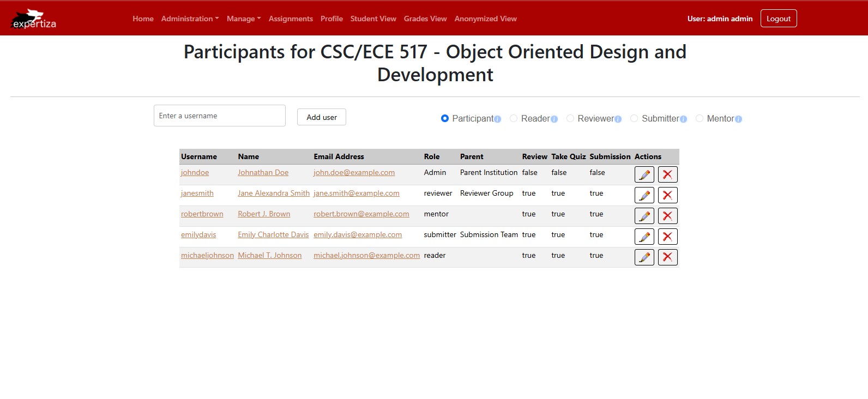Click the Expertiza logo
This screenshot has width=868, height=399.
[x=34, y=19]
